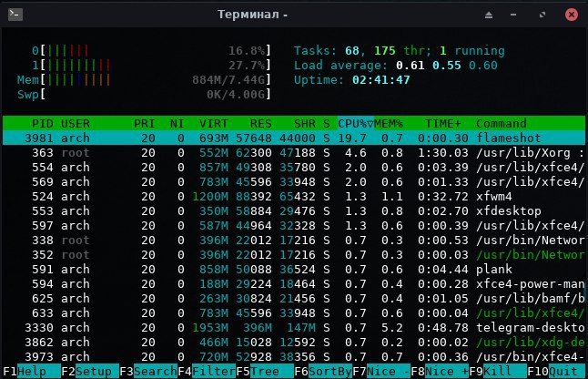This screenshot has width=588, height=379.
Task: Sort by the TIME+ column header
Action: point(443,124)
